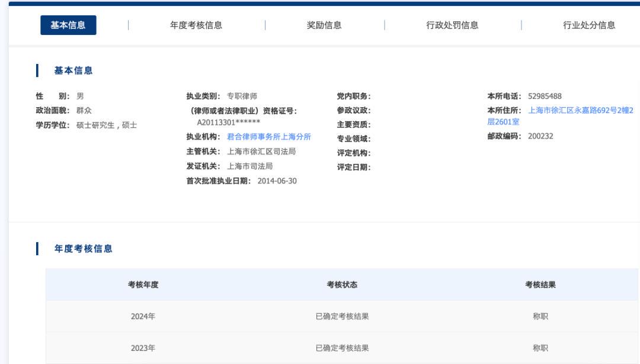Screen dimensions: 640x364
Task: Click the 年度考核信息 section heading
Action: point(84,249)
